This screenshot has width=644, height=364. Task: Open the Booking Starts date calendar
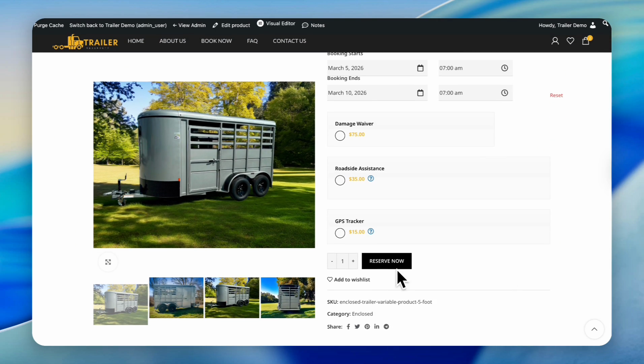pyautogui.click(x=420, y=68)
